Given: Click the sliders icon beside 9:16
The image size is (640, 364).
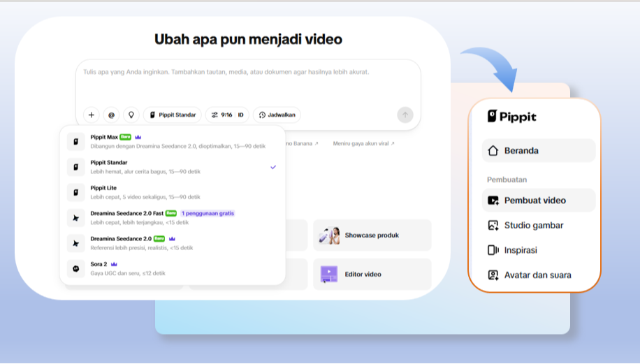Looking at the screenshot, I should click(x=214, y=115).
